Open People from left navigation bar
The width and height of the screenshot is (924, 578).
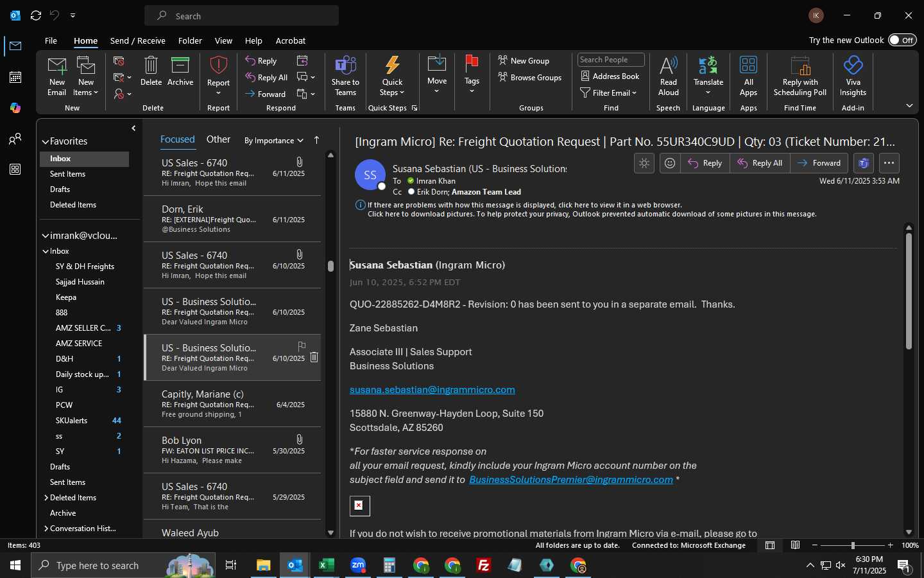tap(15, 139)
